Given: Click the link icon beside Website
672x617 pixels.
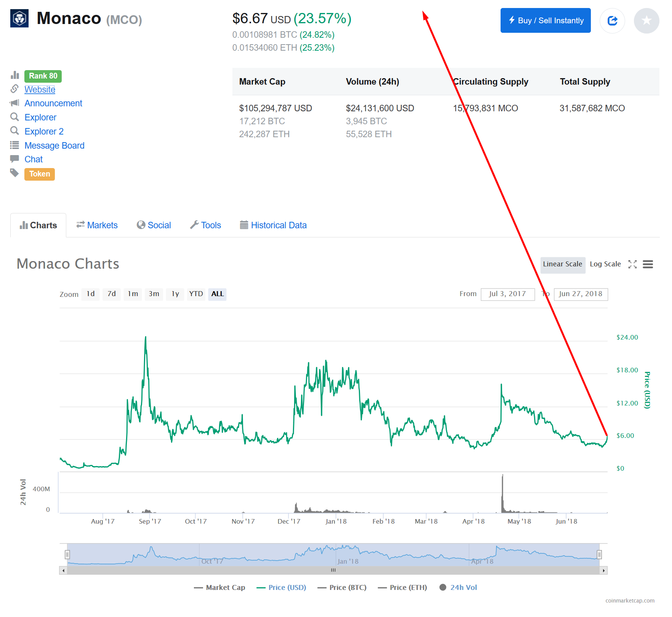Looking at the screenshot, I should 14,89.
